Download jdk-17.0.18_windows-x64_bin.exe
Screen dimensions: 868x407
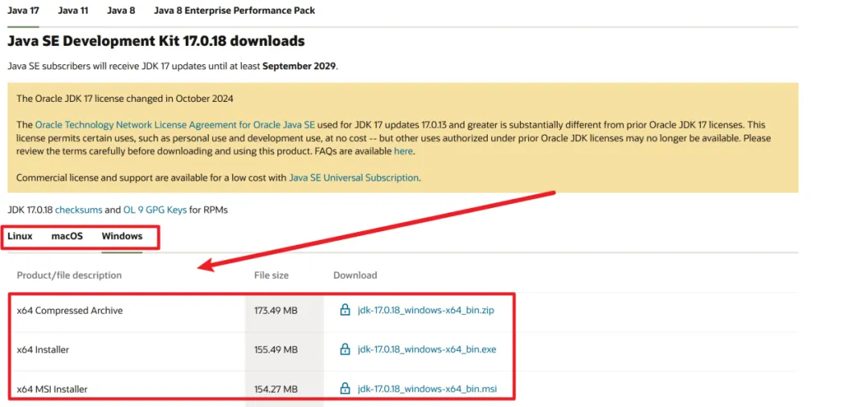click(x=427, y=349)
